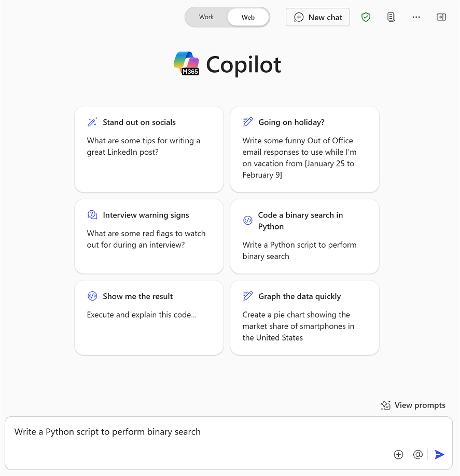The image size is (460, 476).
Task: Open the Show me the result card
Action: [x=149, y=318]
